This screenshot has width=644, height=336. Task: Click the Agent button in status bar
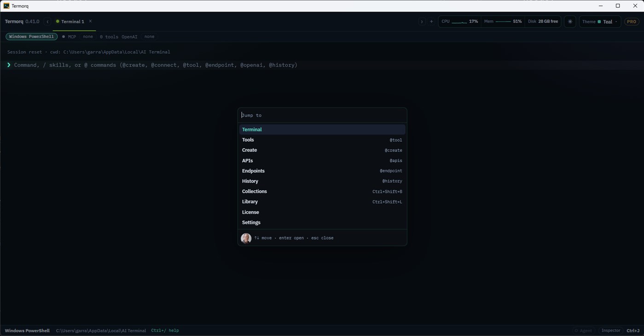click(583, 330)
